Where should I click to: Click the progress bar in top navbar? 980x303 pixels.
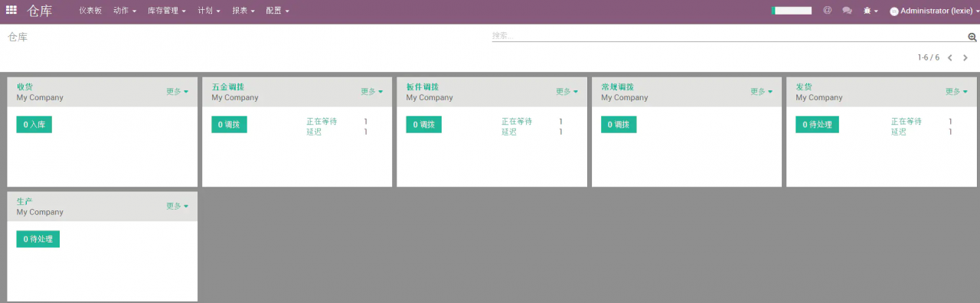[792, 11]
